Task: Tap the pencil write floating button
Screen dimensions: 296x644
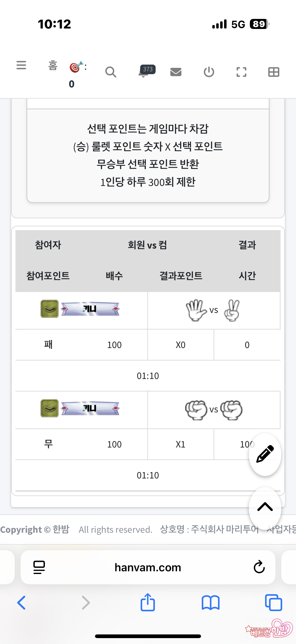Action: 265,454
